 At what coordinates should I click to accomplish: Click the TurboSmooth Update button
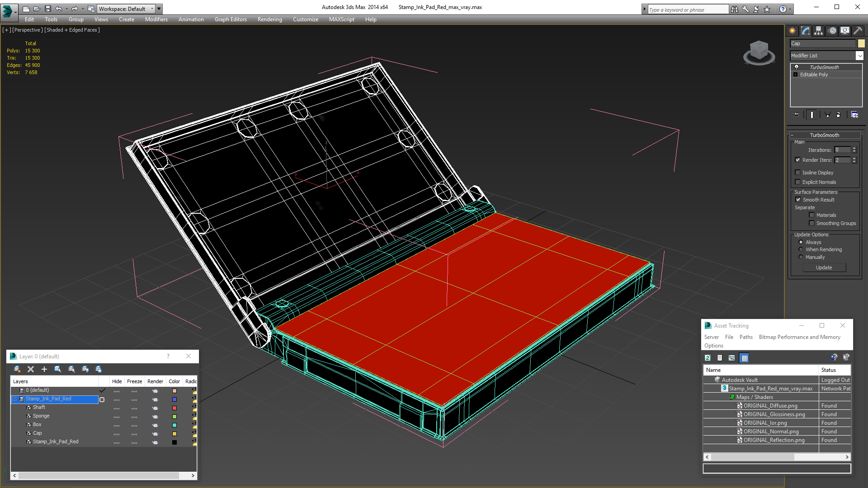(x=824, y=267)
